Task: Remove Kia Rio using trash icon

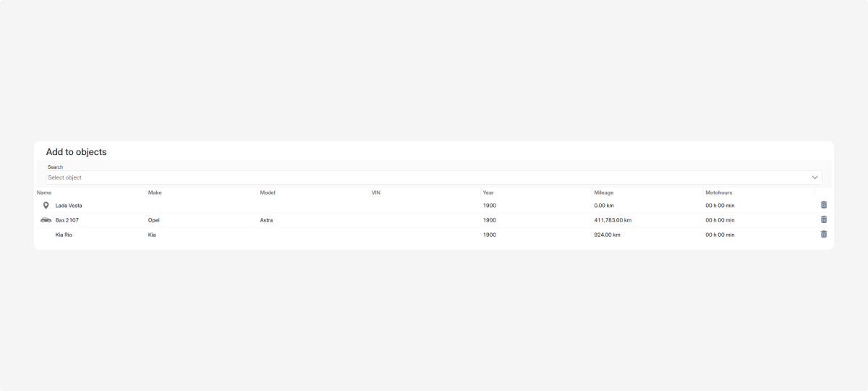Action: pos(823,234)
